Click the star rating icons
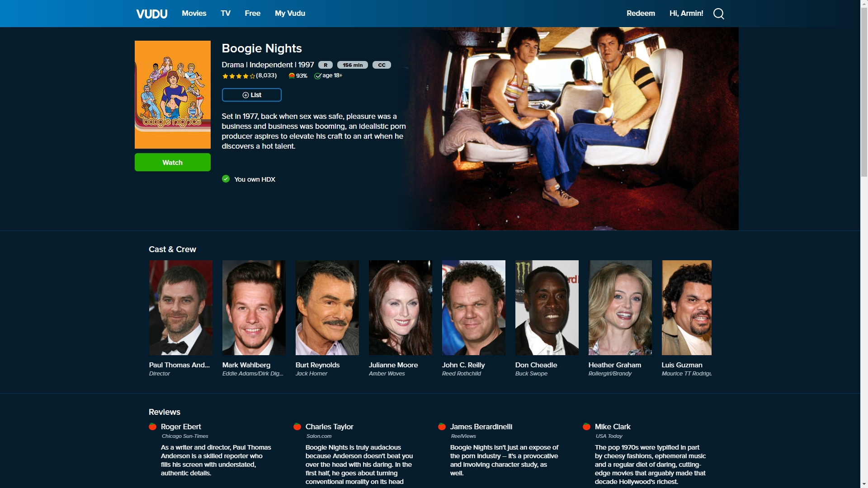The height and width of the screenshot is (488, 868). [x=238, y=76]
